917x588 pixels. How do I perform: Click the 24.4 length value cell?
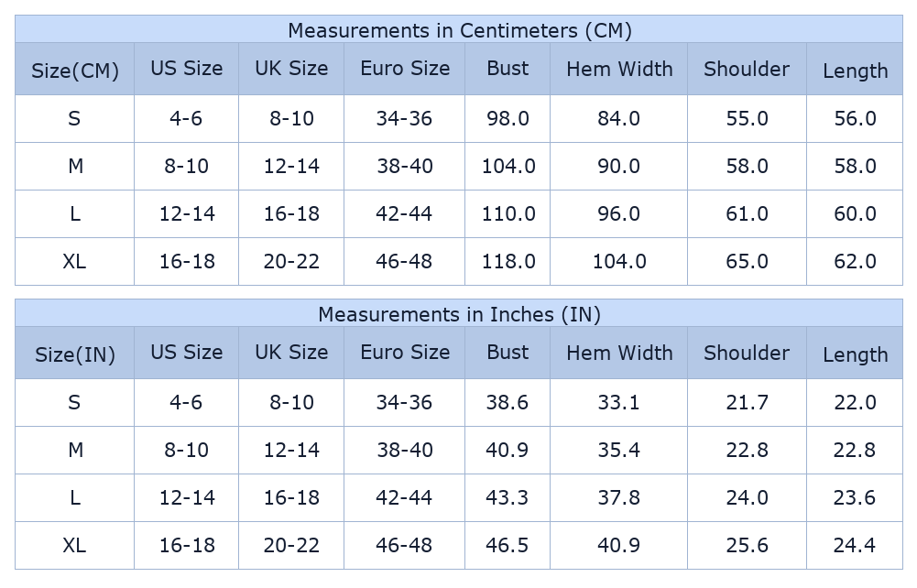(x=855, y=545)
